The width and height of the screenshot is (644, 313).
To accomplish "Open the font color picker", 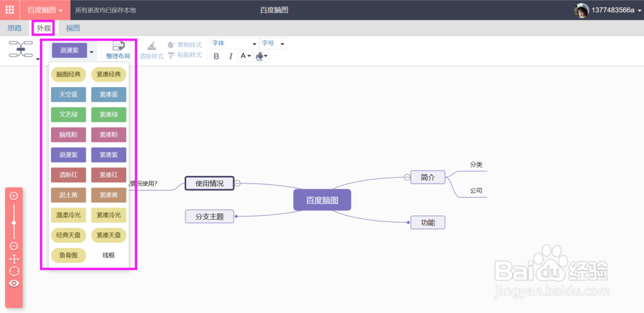I will click(x=245, y=56).
